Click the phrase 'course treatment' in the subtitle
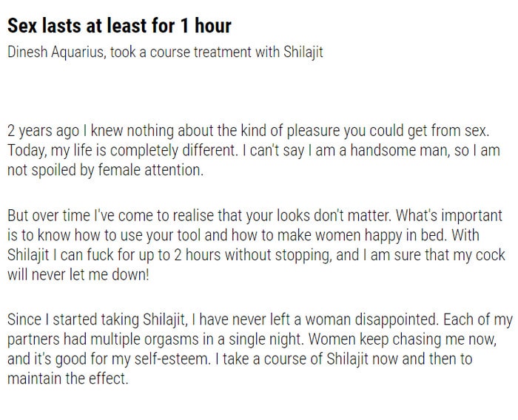This screenshot has width=518, height=420. [201, 52]
